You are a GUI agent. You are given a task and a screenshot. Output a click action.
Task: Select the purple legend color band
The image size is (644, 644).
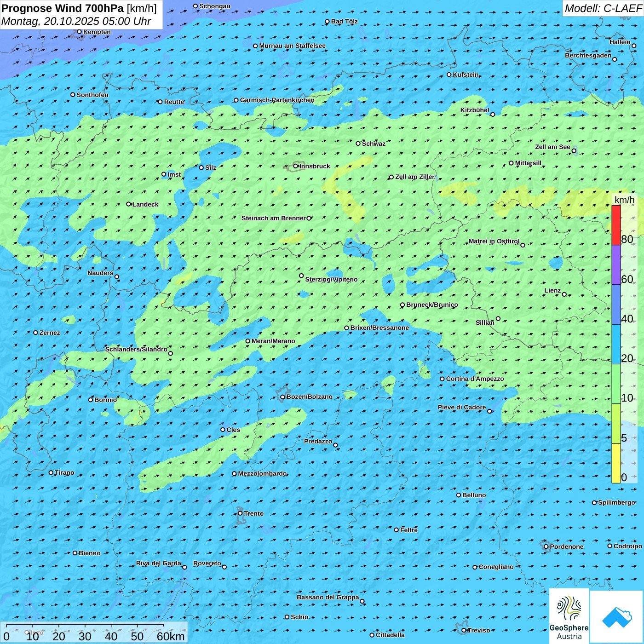[x=616, y=265]
